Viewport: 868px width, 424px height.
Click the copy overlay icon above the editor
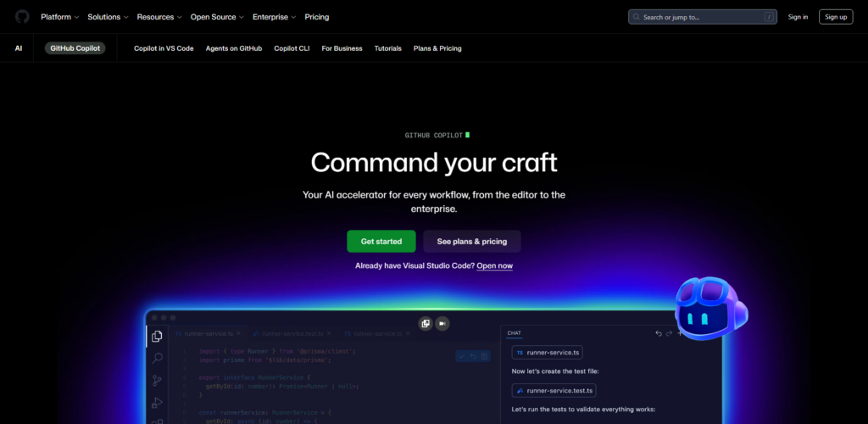[426, 323]
